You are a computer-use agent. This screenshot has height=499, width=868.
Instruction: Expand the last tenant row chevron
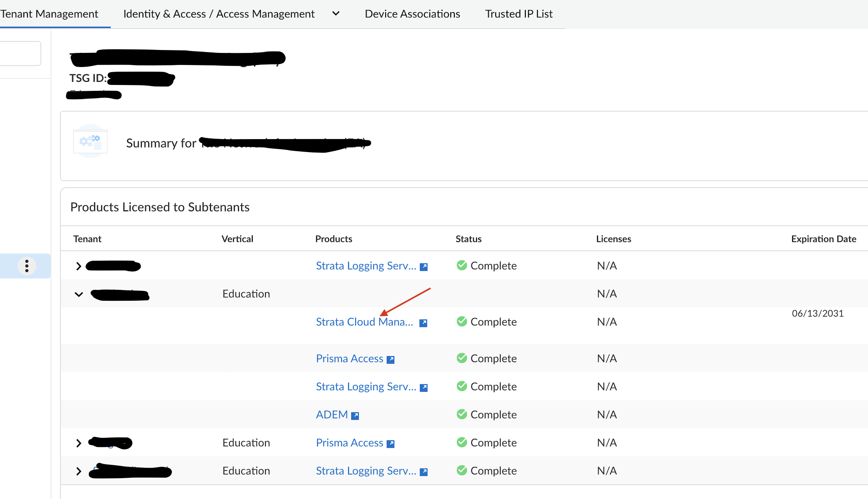coord(78,471)
